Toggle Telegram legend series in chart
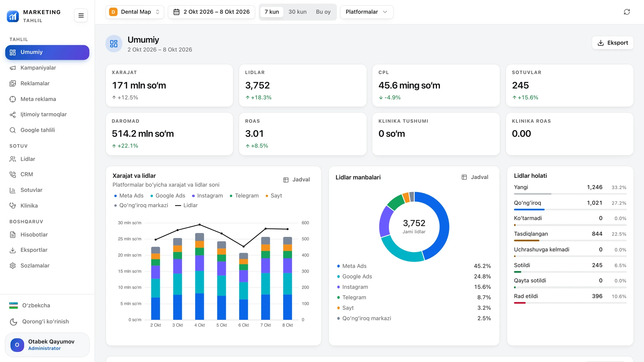 (x=244, y=196)
